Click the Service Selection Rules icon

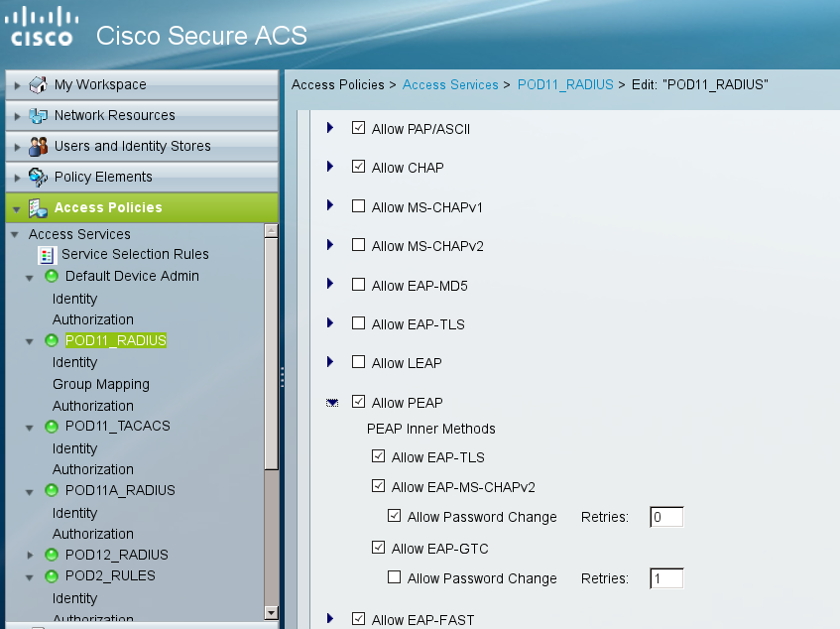pos(48,255)
